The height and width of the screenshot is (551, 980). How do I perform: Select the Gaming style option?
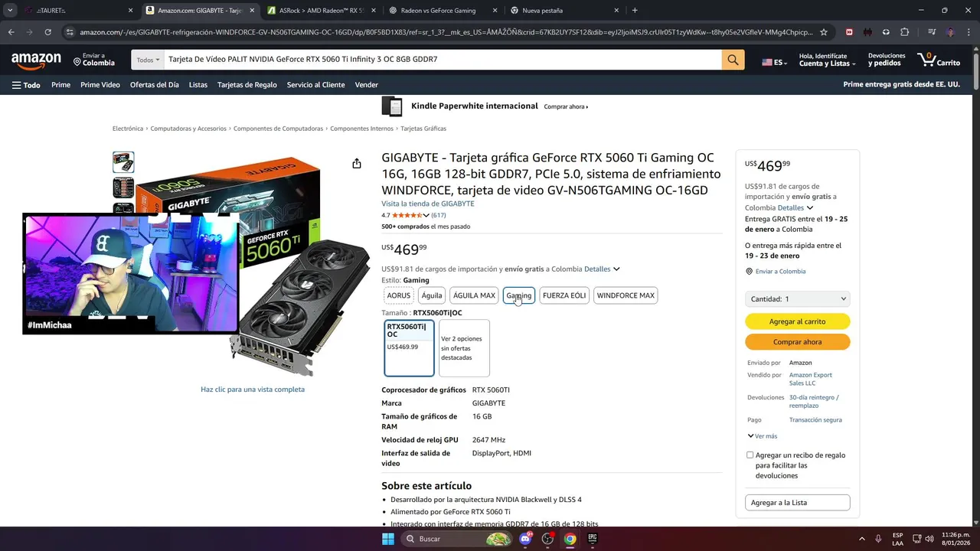(518, 295)
